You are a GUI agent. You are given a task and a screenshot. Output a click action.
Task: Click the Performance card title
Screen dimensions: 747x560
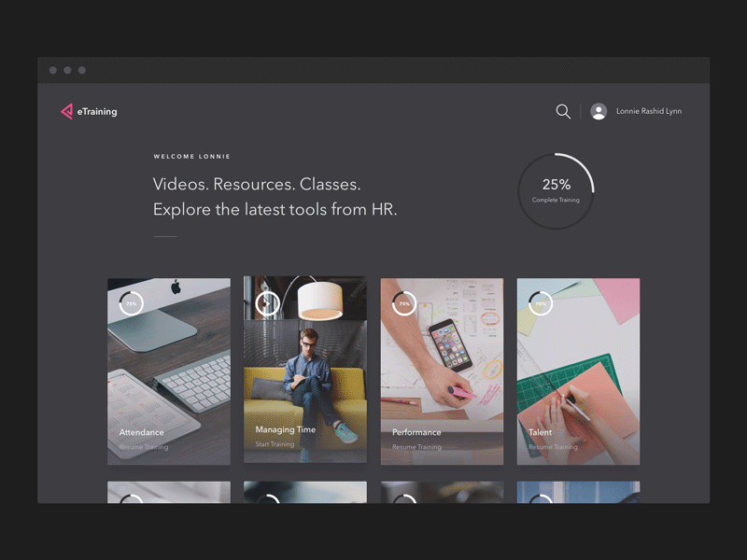[x=416, y=432]
